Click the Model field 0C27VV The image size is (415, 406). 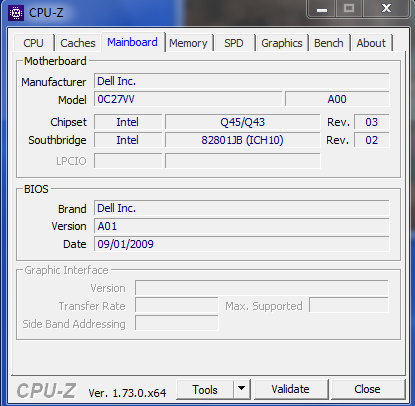click(x=188, y=99)
